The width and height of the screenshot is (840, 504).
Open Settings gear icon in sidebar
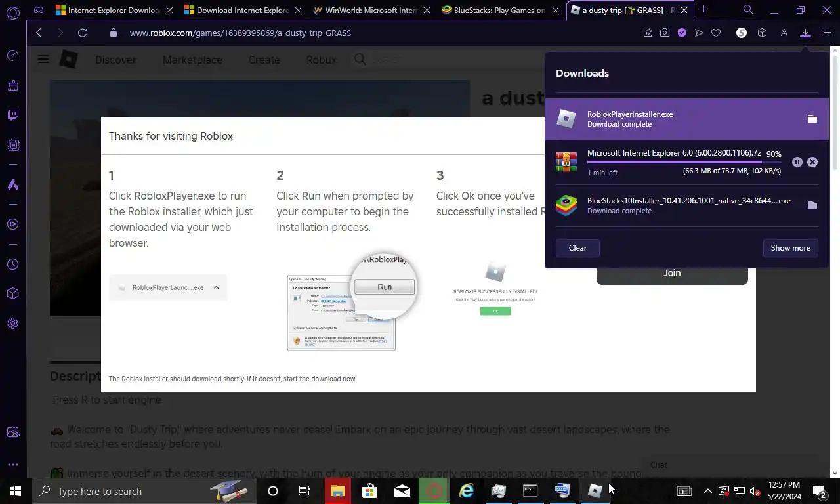pyautogui.click(x=12, y=324)
